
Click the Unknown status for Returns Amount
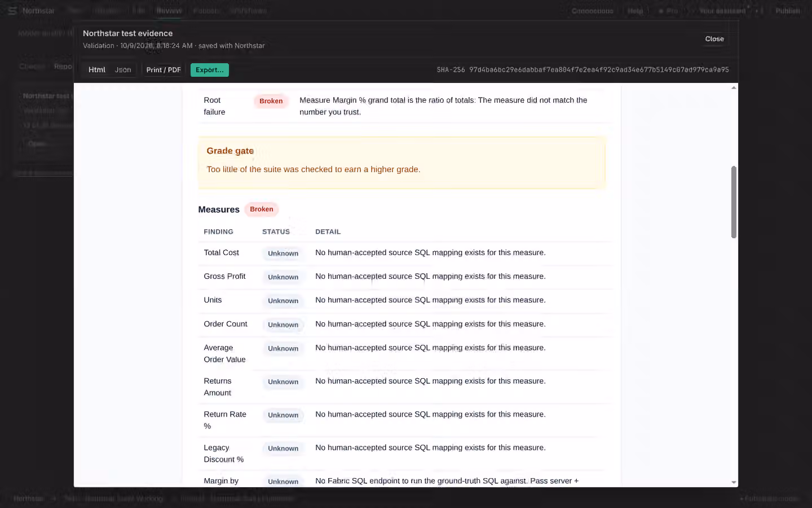pos(283,382)
